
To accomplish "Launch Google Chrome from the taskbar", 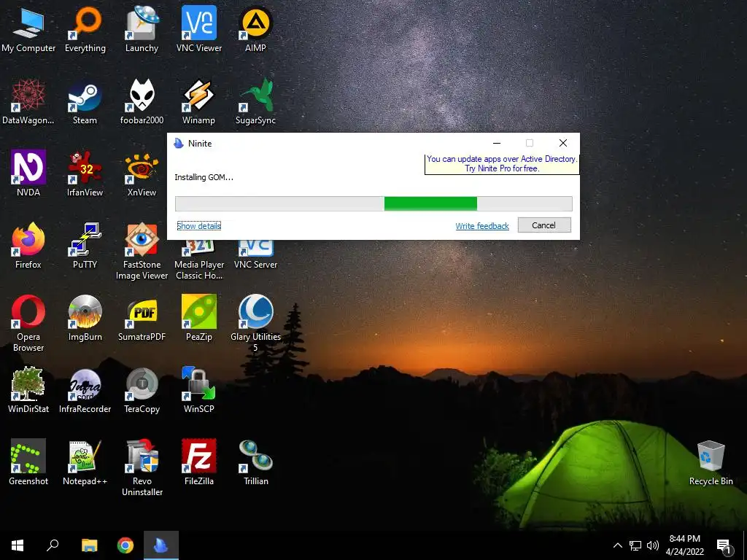I will (x=125, y=545).
